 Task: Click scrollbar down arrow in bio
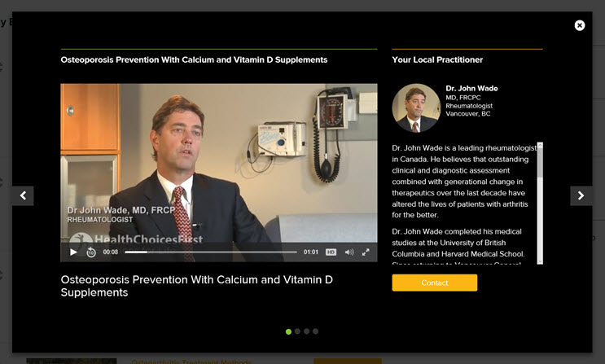pos(540,261)
